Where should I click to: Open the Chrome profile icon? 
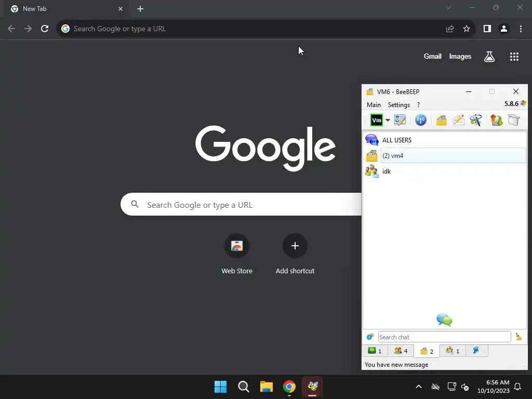click(504, 29)
